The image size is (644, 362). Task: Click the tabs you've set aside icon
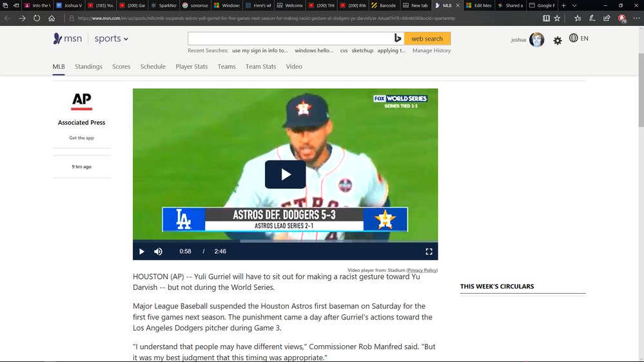[5, 5]
